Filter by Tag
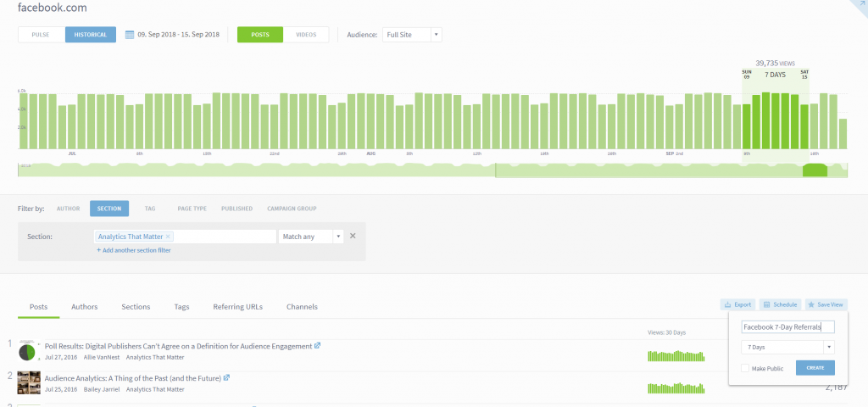This screenshot has width=868, height=407. [150, 209]
